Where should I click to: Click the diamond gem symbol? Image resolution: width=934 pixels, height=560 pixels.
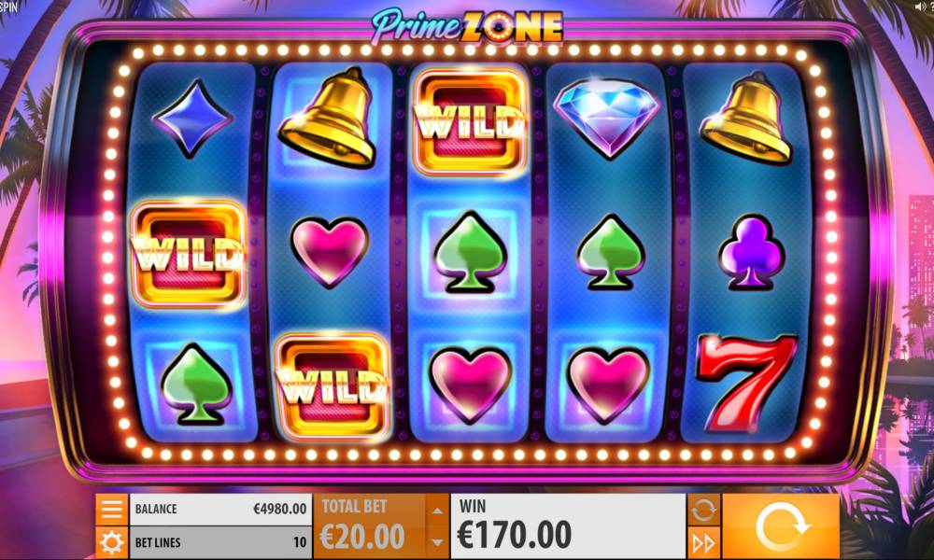pos(607,117)
